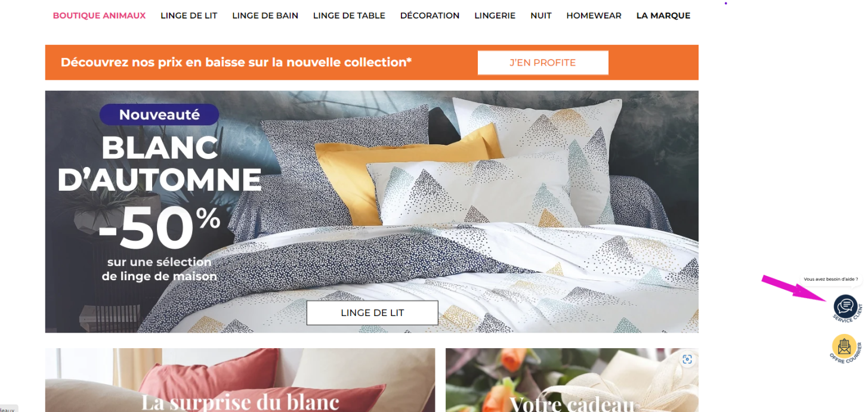Open the La Marque menu
The image size is (868, 412).
click(x=663, y=16)
